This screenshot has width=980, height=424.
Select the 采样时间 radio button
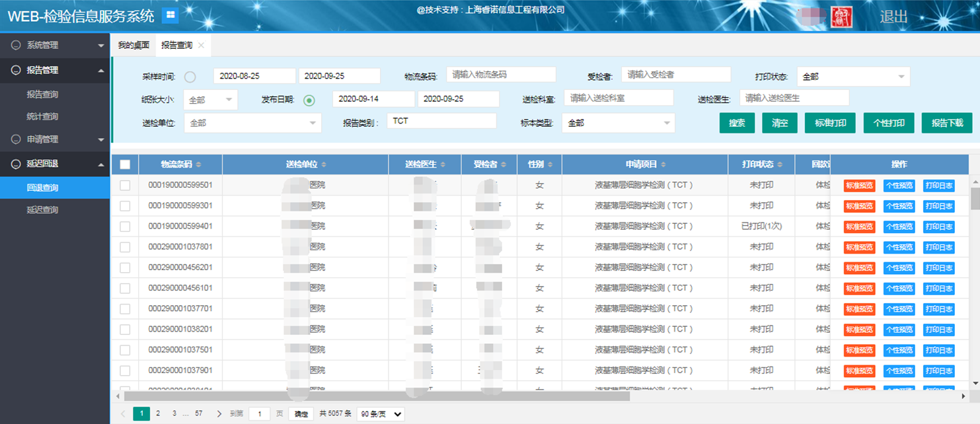pos(190,76)
